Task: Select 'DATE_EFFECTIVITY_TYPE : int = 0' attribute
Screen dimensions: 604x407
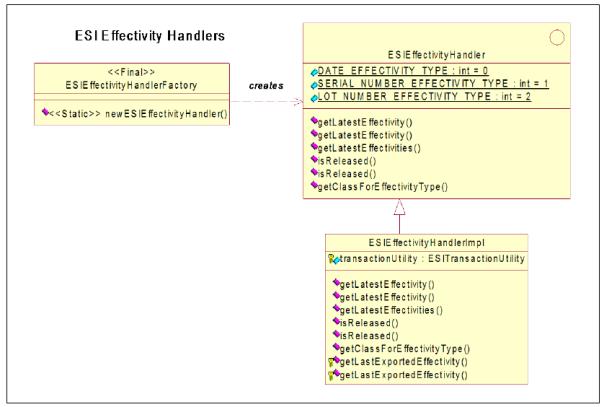Action: 403,71
